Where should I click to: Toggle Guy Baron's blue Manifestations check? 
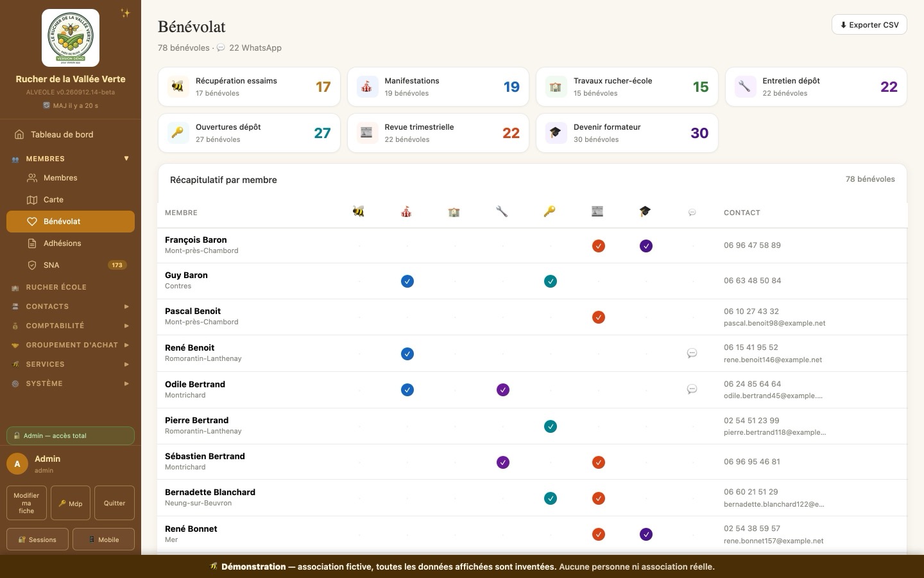point(407,281)
